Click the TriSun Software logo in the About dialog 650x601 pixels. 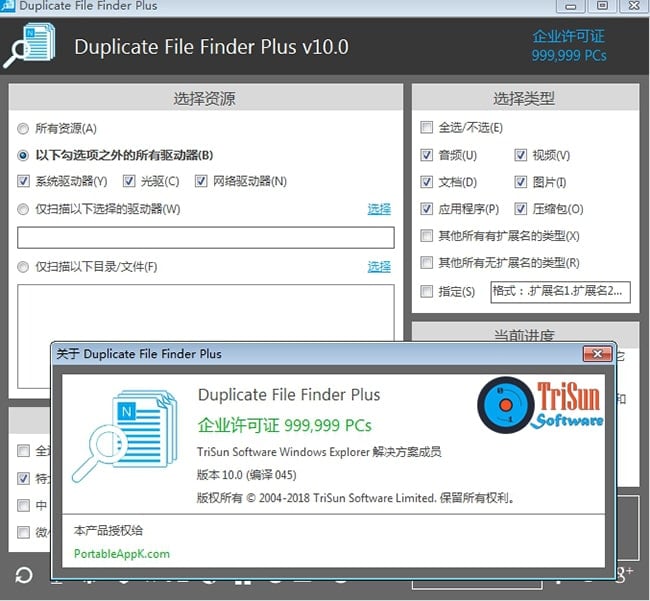(x=540, y=405)
